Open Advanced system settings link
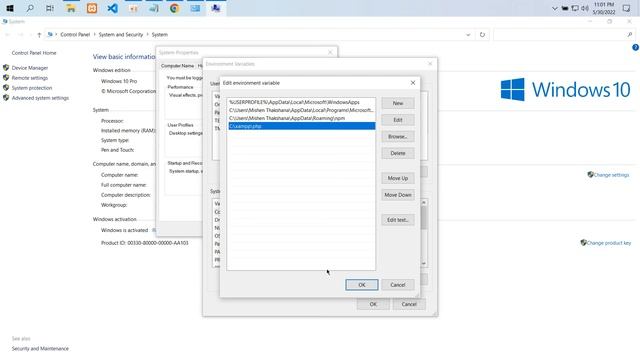This screenshot has width=640, height=360. point(40,98)
